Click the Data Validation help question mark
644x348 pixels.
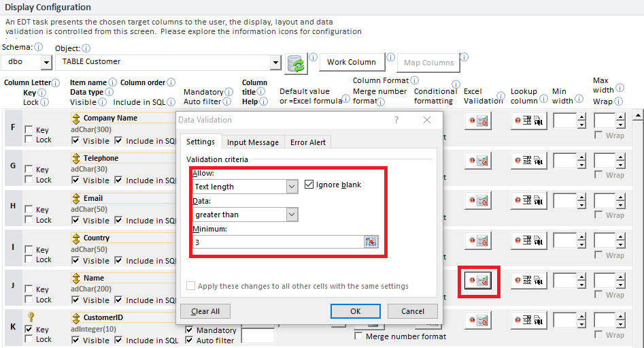[x=396, y=120]
